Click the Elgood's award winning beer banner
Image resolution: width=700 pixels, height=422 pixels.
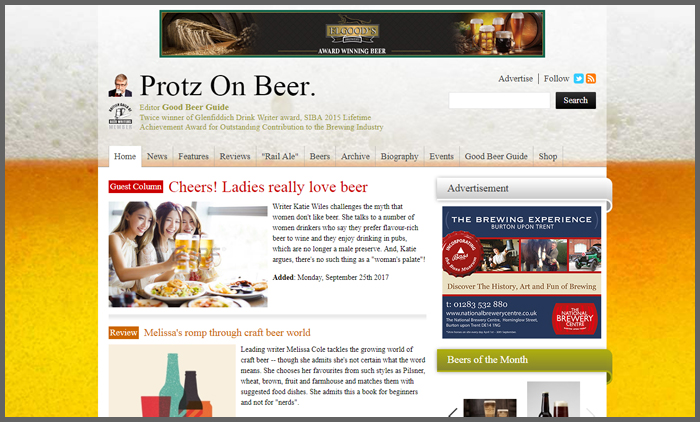pyautogui.click(x=352, y=34)
